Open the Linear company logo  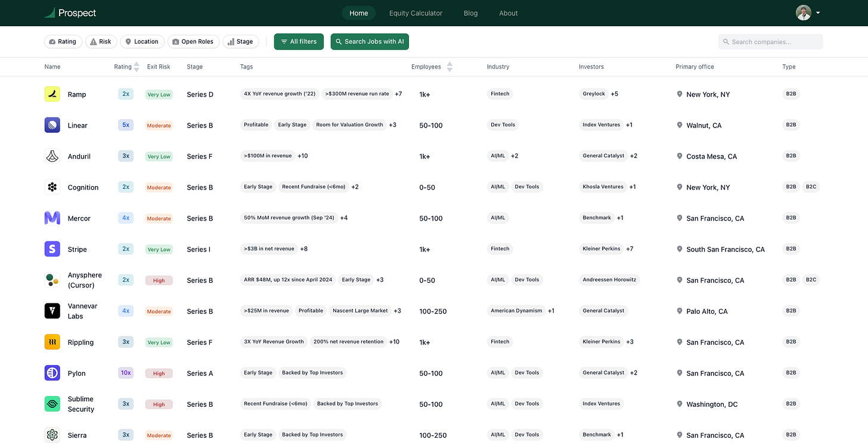pos(52,125)
